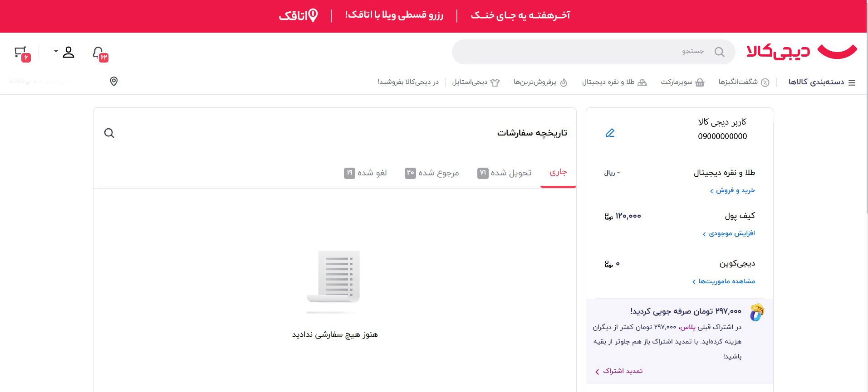Click the delivery location pin icon
This screenshot has height=392, width=868.
(114, 81)
